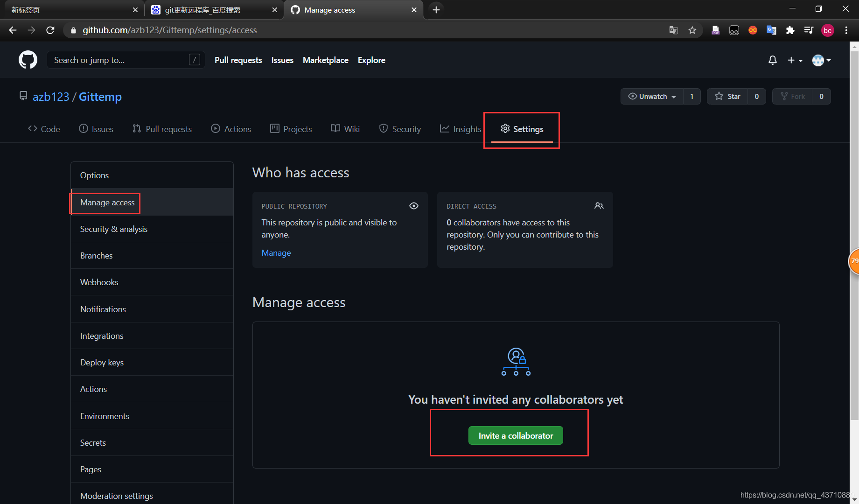Open Environments settings
859x504 pixels.
(152, 416)
